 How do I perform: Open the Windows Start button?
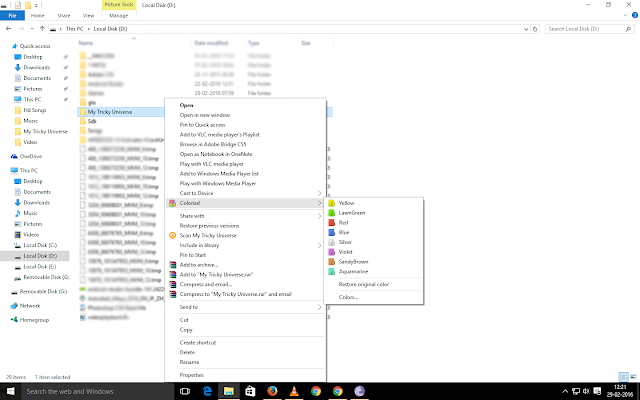pos(10,391)
